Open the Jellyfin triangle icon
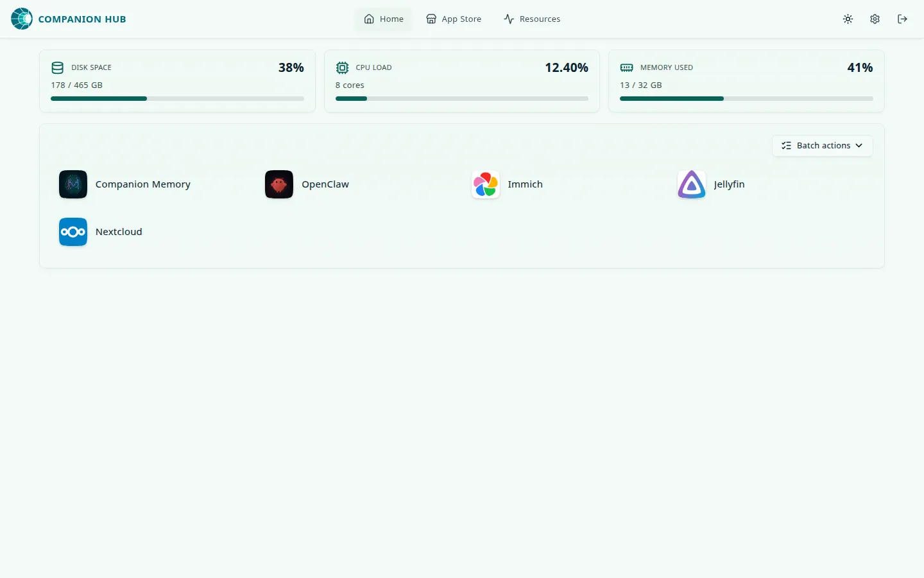924x578 pixels. (692, 184)
